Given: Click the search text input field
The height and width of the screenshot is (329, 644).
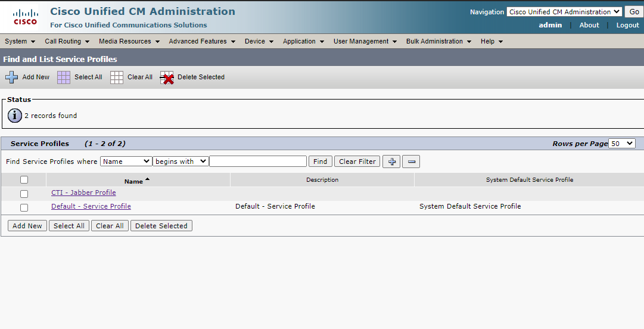Looking at the screenshot, I should pyautogui.click(x=258, y=162).
